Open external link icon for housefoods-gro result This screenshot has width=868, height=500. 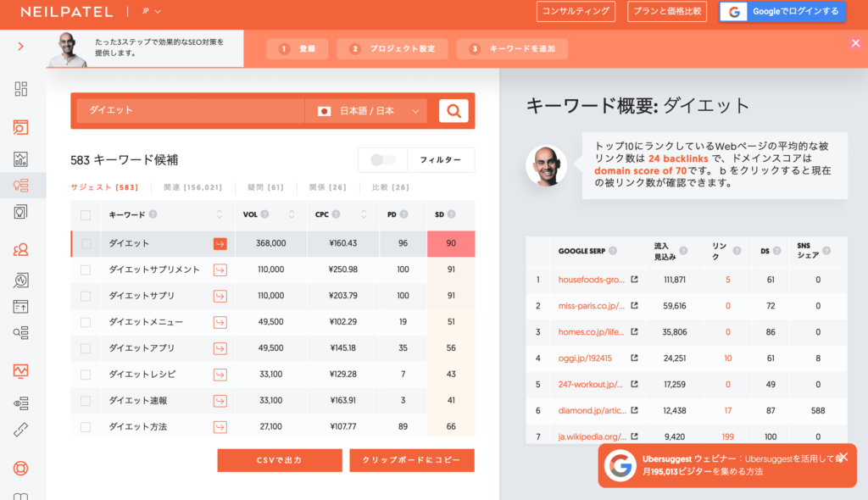(x=634, y=280)
